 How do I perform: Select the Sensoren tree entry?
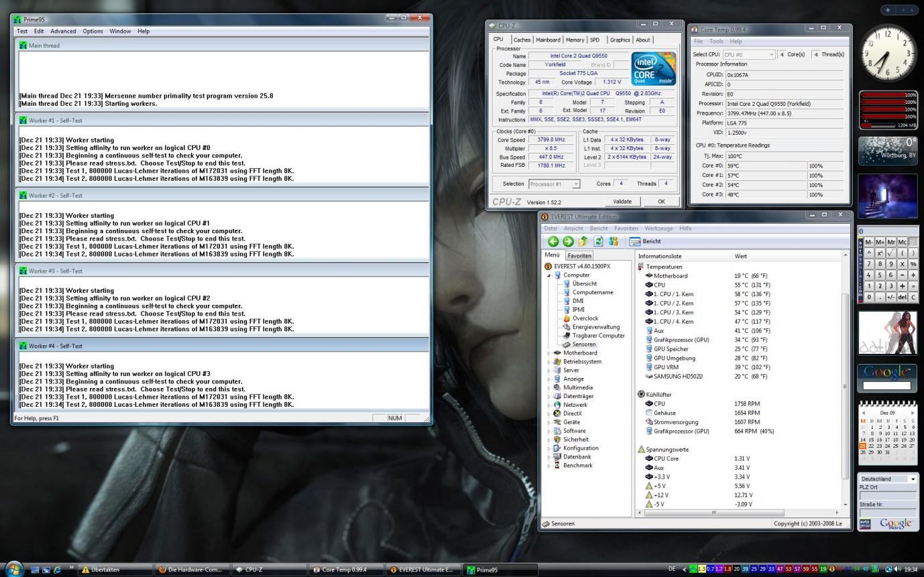click(x=579, y=344)
